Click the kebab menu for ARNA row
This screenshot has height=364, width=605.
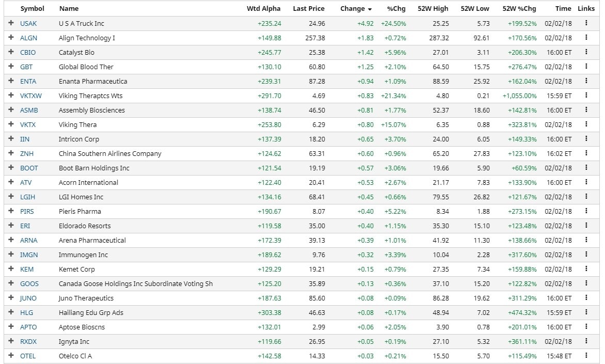coord(586,240)
